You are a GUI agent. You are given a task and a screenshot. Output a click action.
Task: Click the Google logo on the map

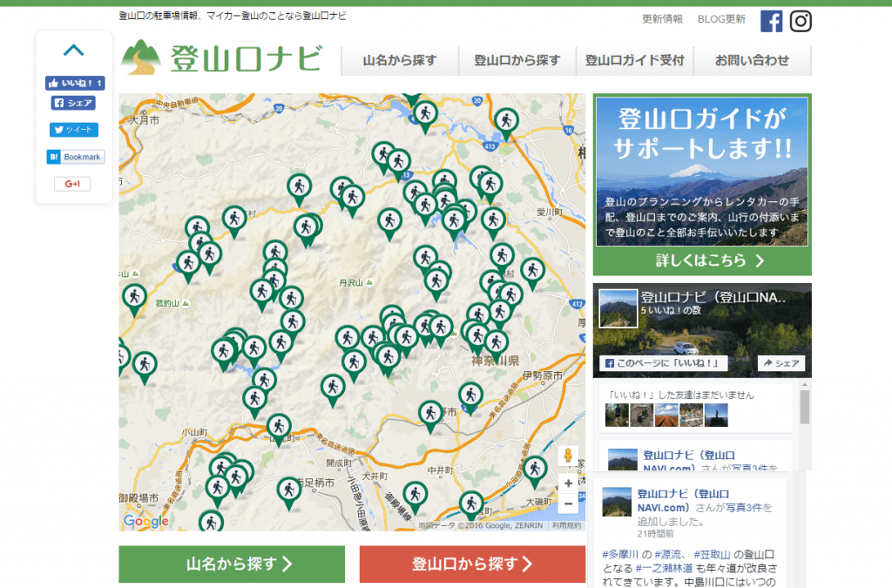[x=146, y=521]
